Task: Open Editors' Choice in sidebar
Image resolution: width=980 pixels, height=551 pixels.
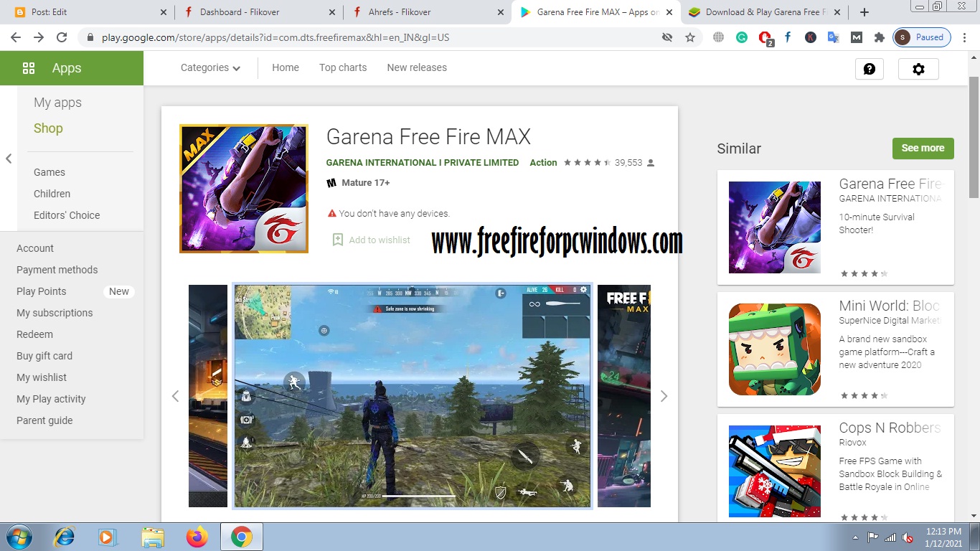Action: (67, 215)
